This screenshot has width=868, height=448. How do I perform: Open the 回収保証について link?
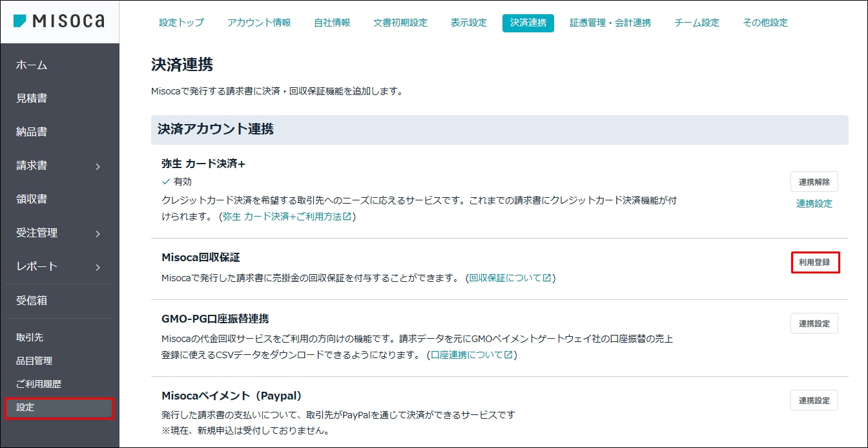tap(506, 278)
